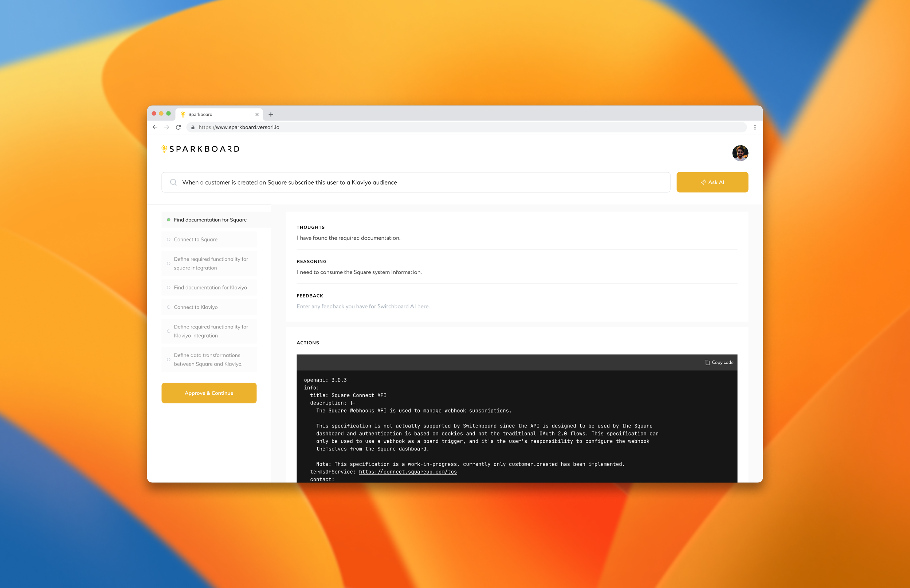The width and height of the screenshot is (910, 588).
Task: Reload the Sparkboard page
Action: pos(179,127)
